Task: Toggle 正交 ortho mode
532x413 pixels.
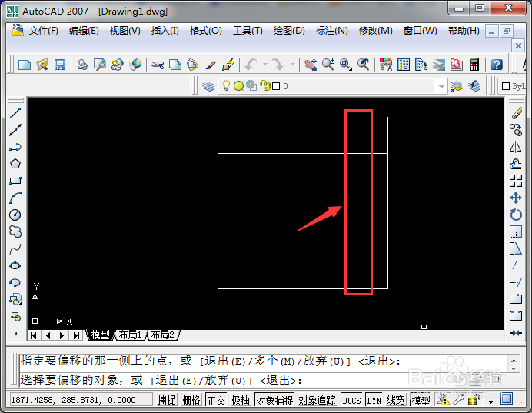Action: pyautogui.click(x=216, y=401)
